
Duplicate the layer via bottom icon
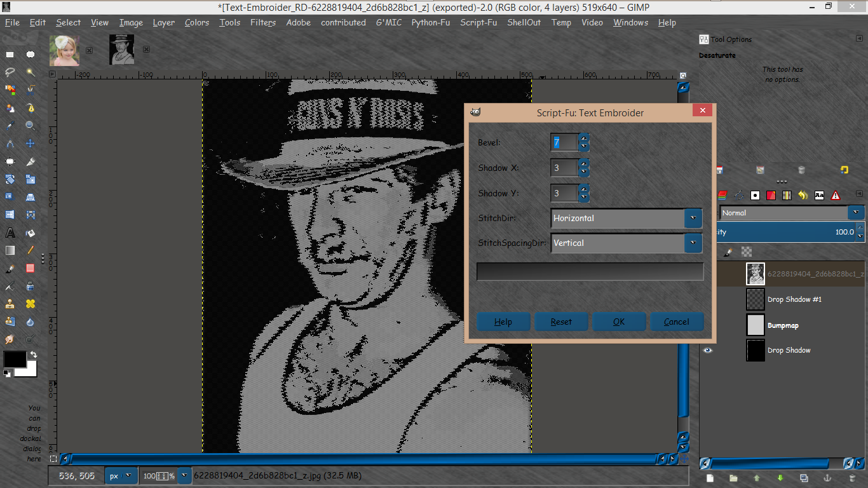pyautogui.click(x=804, y=478)
